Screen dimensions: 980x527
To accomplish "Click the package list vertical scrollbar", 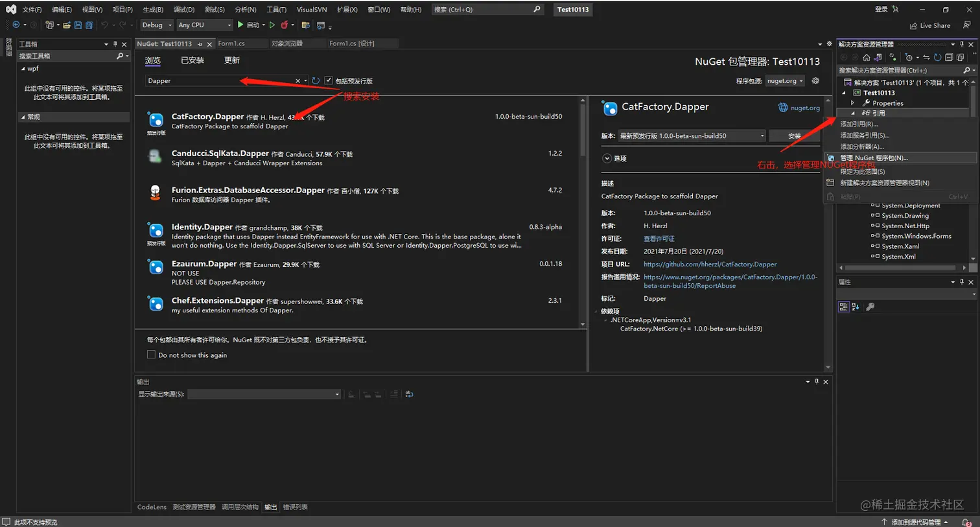I will (583, 213).
